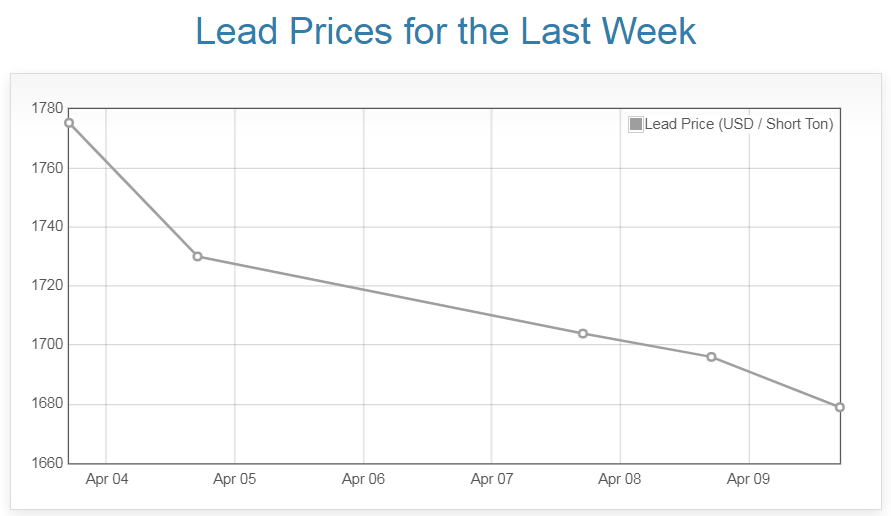
Task: Click the "Apr 05" x-axis label
Action: point(235,480)
